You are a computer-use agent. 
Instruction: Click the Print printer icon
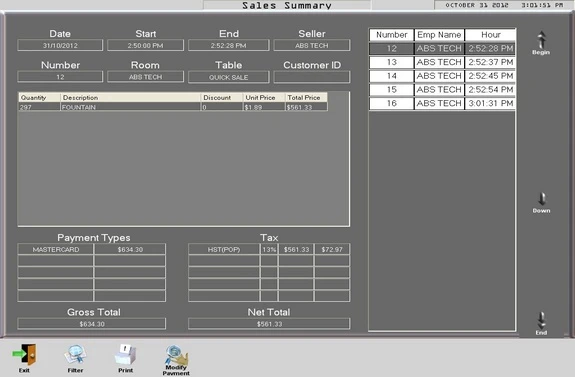click(x=125, y=355)
